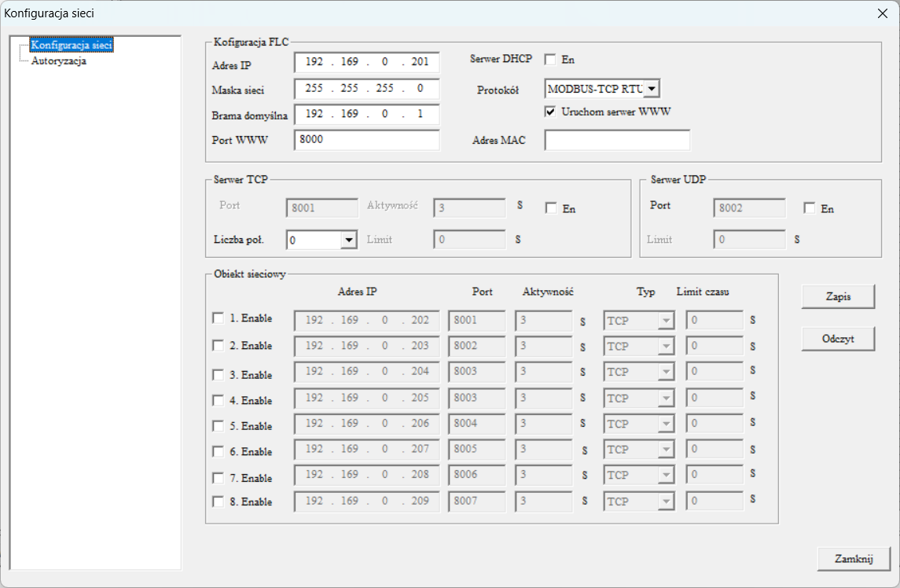This screenshot has height=588, width=900.
Task: Click object 4 Aktywność field
Action: [544, 398]
